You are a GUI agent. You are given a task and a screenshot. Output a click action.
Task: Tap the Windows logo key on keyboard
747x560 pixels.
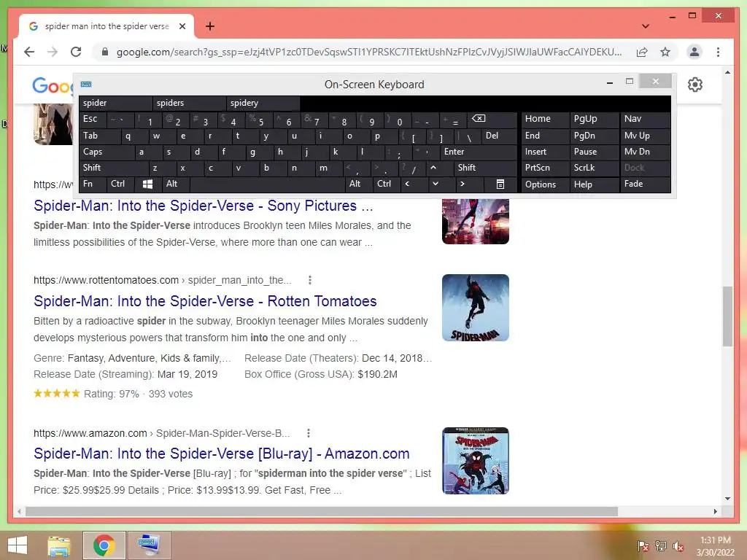tap(147, 184)
